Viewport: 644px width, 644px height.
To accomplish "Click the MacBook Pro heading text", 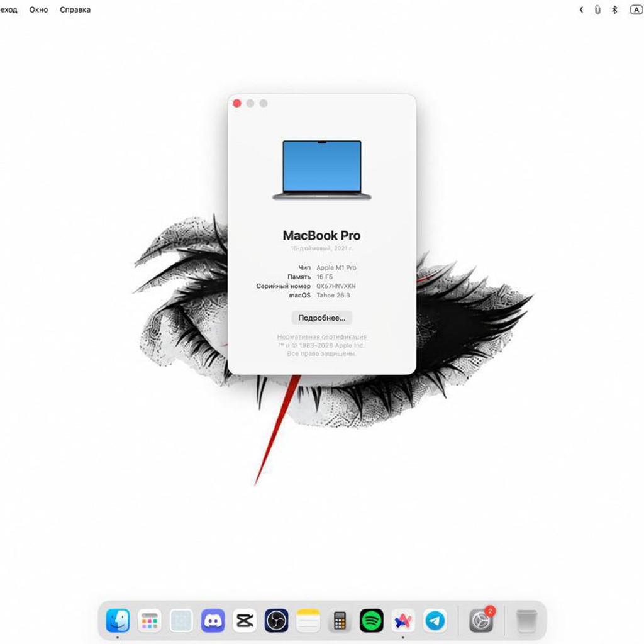I will pos(321,235).
